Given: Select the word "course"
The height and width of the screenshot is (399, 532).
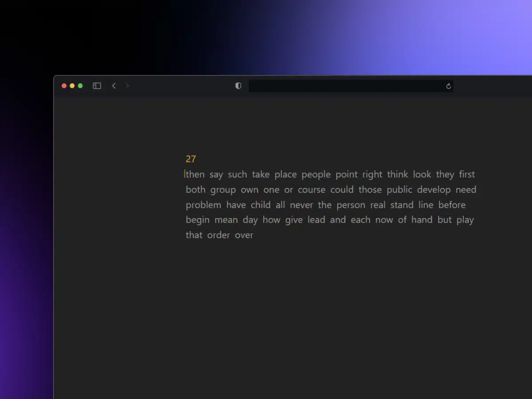Looking at the screenshot, I should coord(312,190).
